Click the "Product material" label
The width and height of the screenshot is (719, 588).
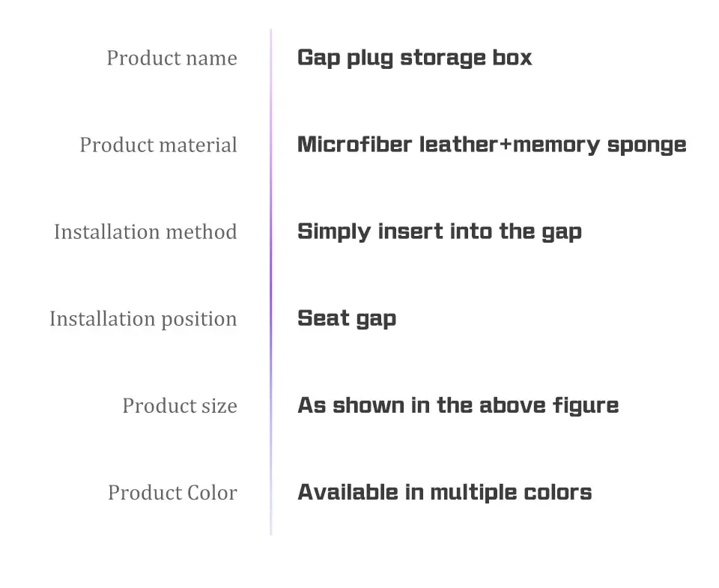158,145
